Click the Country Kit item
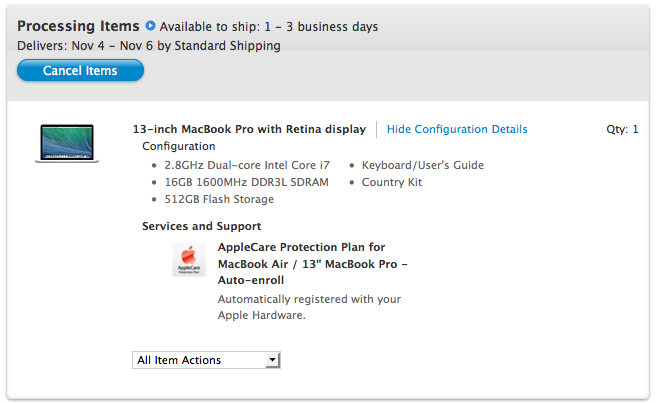Image resolution: width=656 pixels, height=403 pixels. (x=392, y=182)
